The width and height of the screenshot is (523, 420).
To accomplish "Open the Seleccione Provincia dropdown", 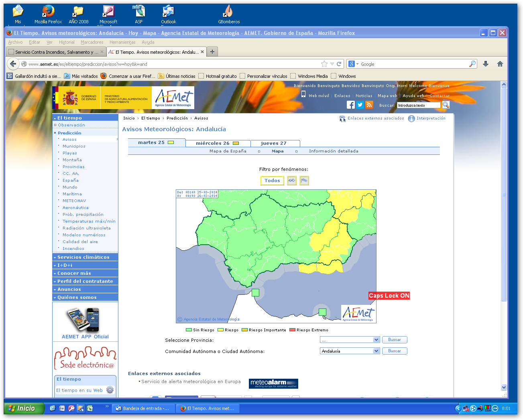I will 350,340.
